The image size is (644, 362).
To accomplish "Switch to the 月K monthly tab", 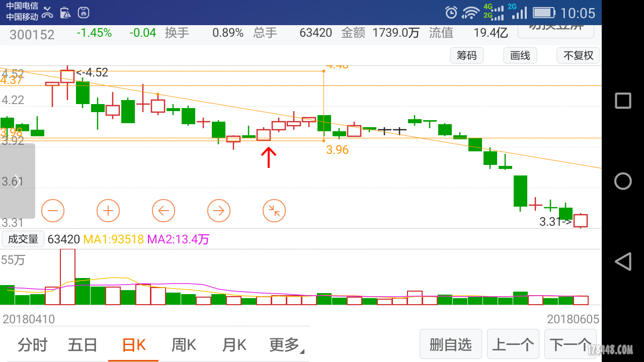I will (234, 345).
